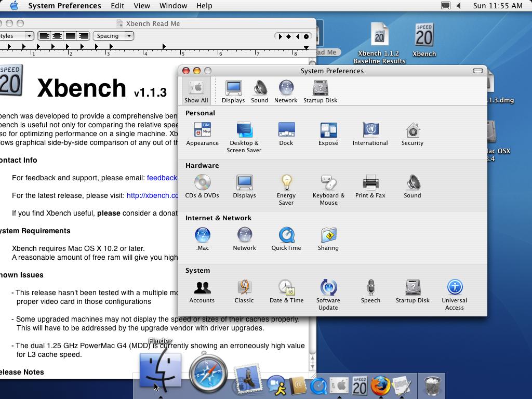Open the Dock preference pane

coord(286,134)
